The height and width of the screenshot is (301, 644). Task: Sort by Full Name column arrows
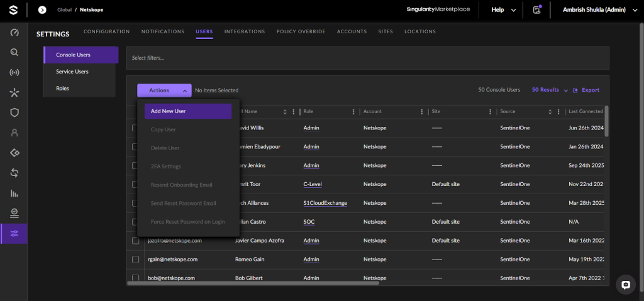(285, 112)
